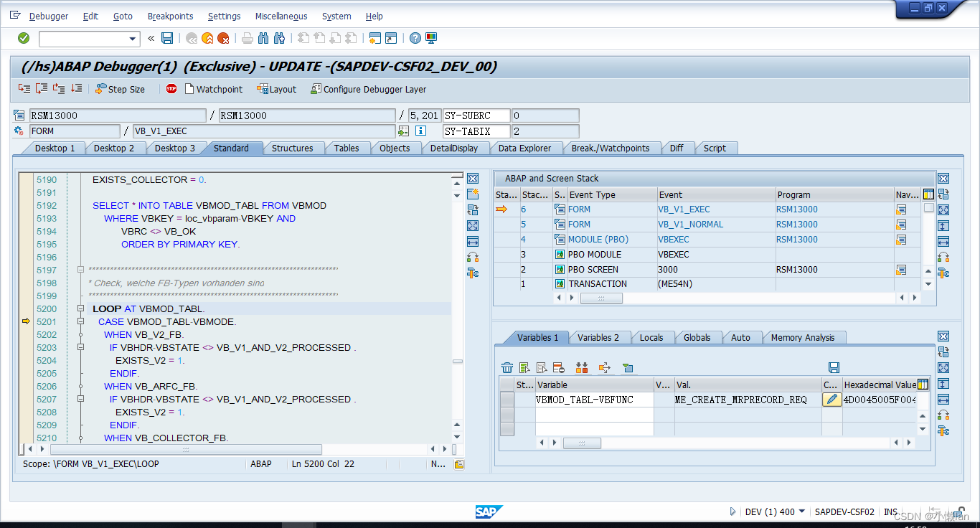Switch to the Tables tab
The width and height of the screenshot is (980, 528).
pyautogui.click(x=347, y=148)
